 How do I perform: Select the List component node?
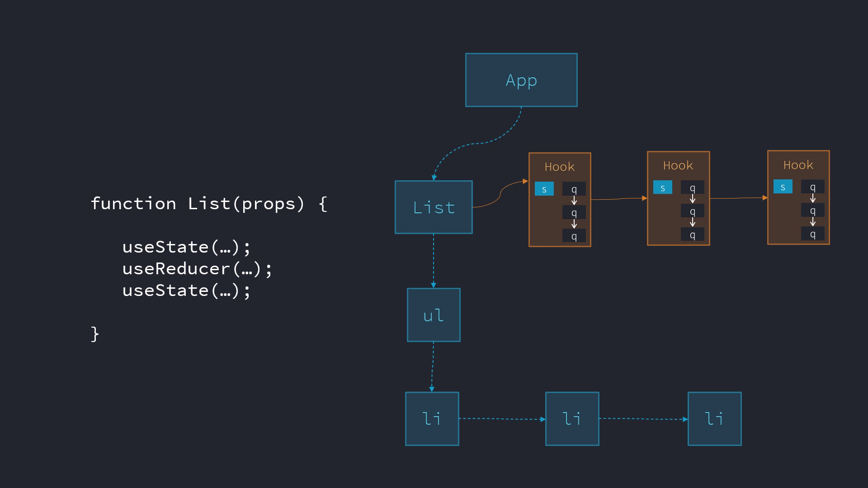tap(434, 207)
